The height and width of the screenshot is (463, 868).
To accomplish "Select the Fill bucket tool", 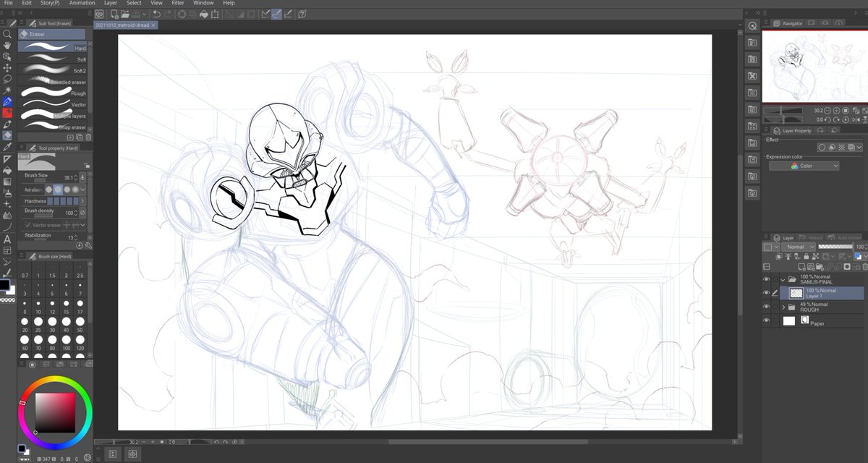I will (x=7, y=170).
